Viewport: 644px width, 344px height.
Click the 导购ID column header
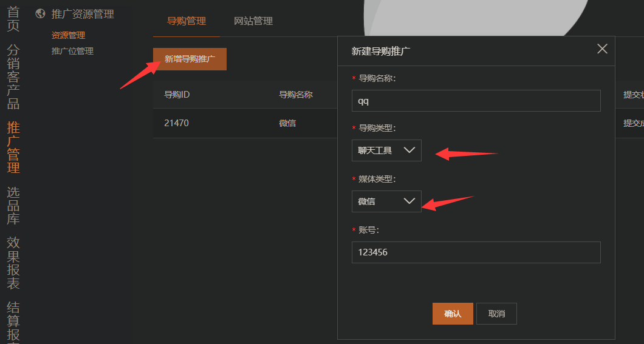click(x=177, y=95)
